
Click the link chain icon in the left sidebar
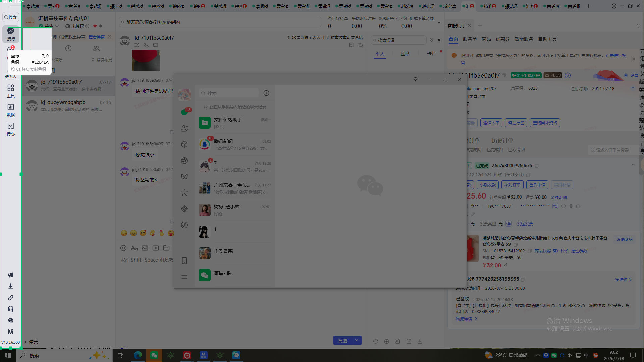pyautogui.click(x=11, y=298)
